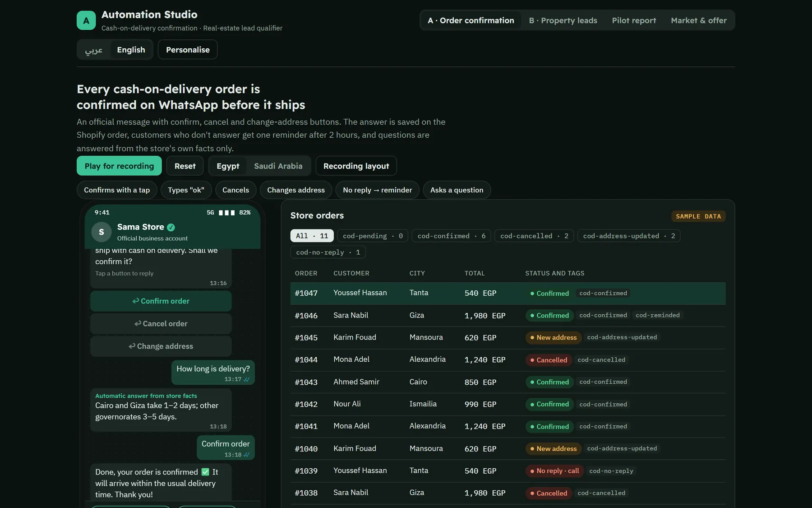Click the SAMPLE DATA badge
The width and height of the screenshot is (812, 508).
[x=698, y=216]
